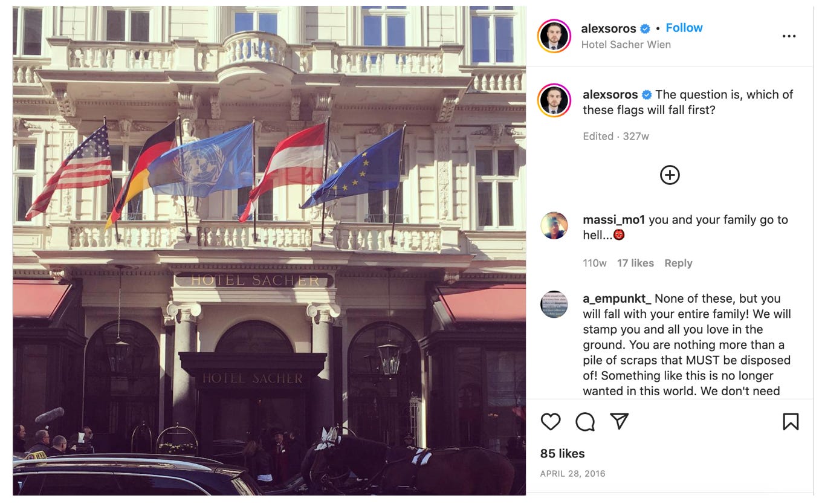Show the 85 likes list

(562, 453)
